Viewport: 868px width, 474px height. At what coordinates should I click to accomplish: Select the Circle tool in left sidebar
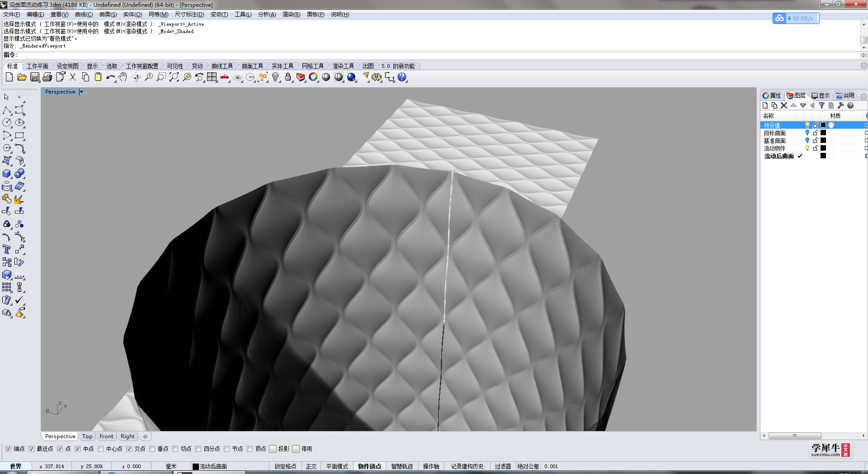pos(7,123)
